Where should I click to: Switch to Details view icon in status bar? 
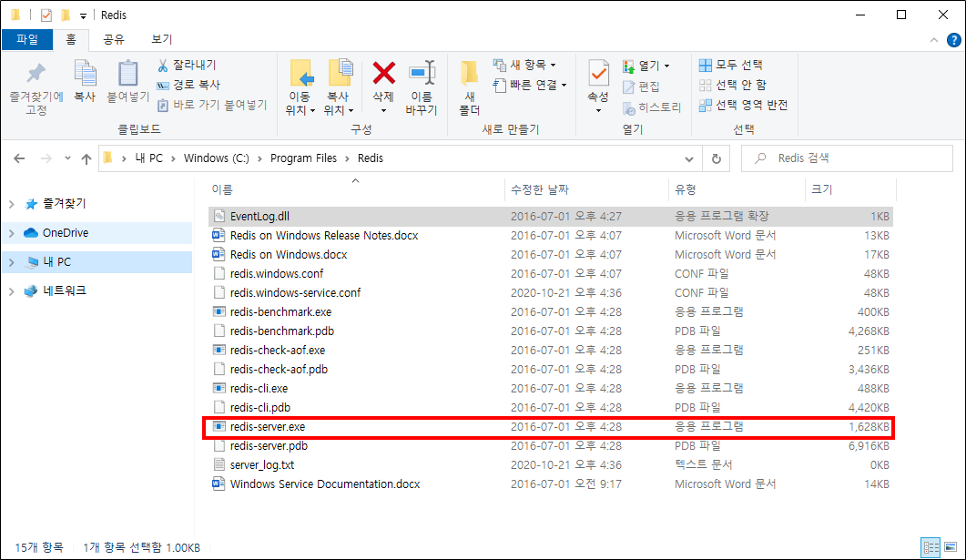[930, 547]
